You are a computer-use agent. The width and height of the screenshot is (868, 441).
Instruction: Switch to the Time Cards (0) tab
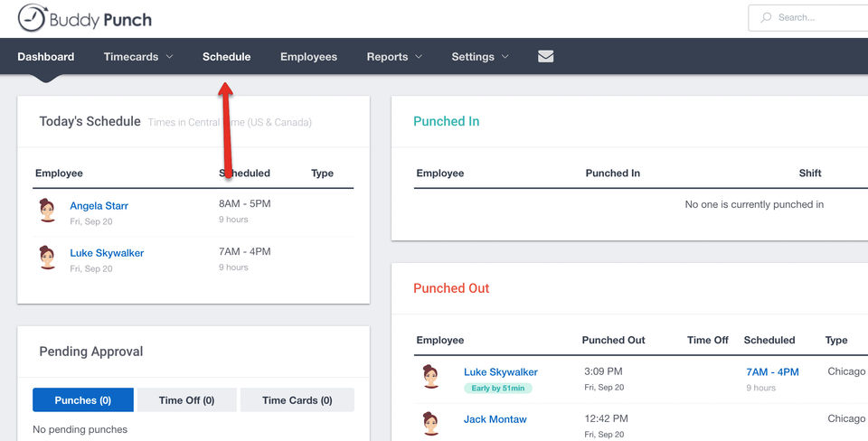(x=297, y=400)
